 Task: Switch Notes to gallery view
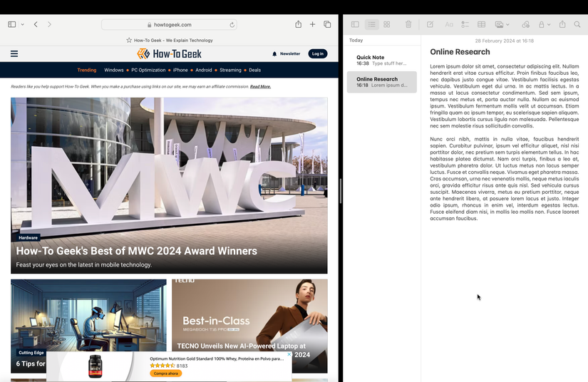tap(387, 24)
